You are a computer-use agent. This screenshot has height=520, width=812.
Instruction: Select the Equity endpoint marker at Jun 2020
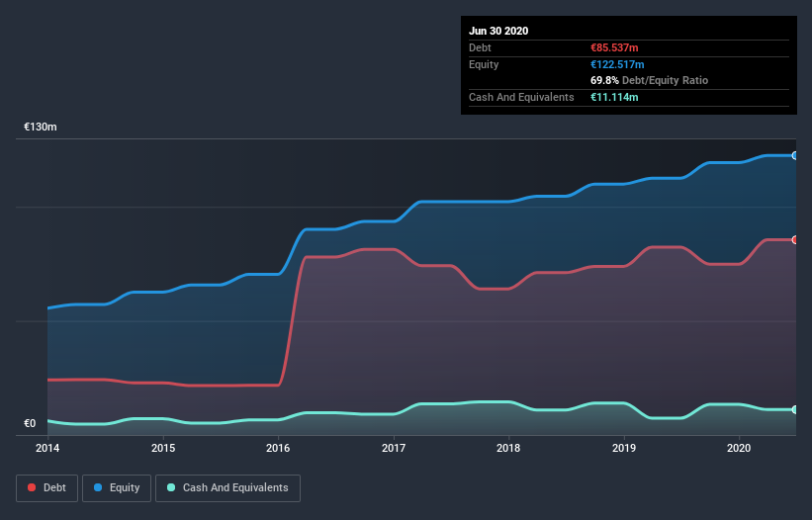[795, 156]
